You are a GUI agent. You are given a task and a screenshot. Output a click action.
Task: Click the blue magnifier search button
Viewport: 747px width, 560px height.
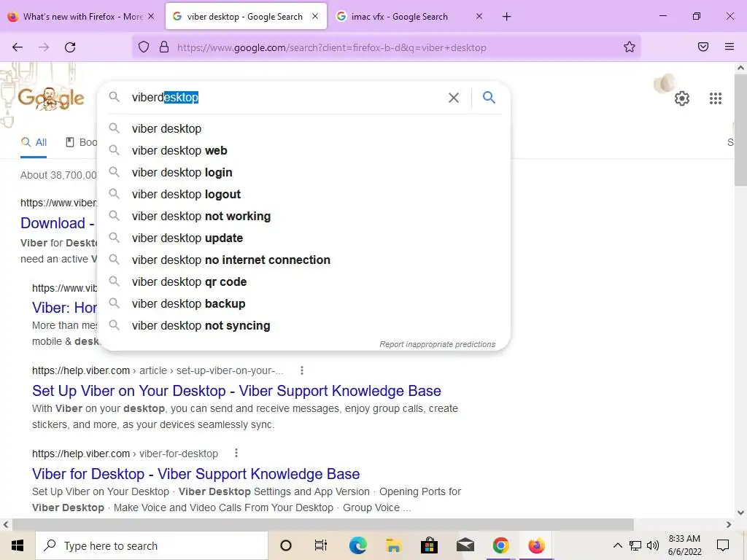[x=489, y=97]
